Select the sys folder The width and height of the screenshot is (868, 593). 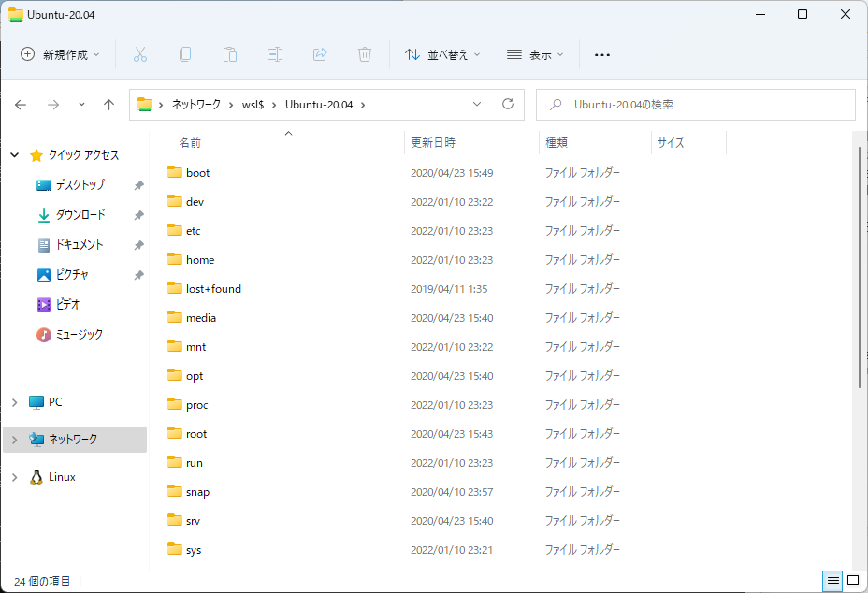(x=194, y=550)
